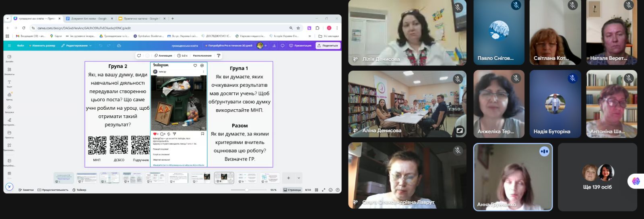Open the help question mark icon

(x=337, y=190)
